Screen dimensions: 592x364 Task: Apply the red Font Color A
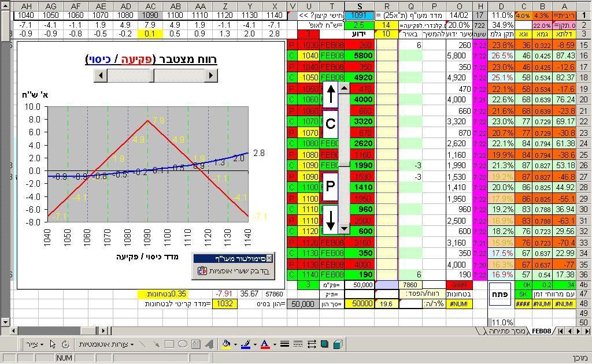[x=265, y=344]
